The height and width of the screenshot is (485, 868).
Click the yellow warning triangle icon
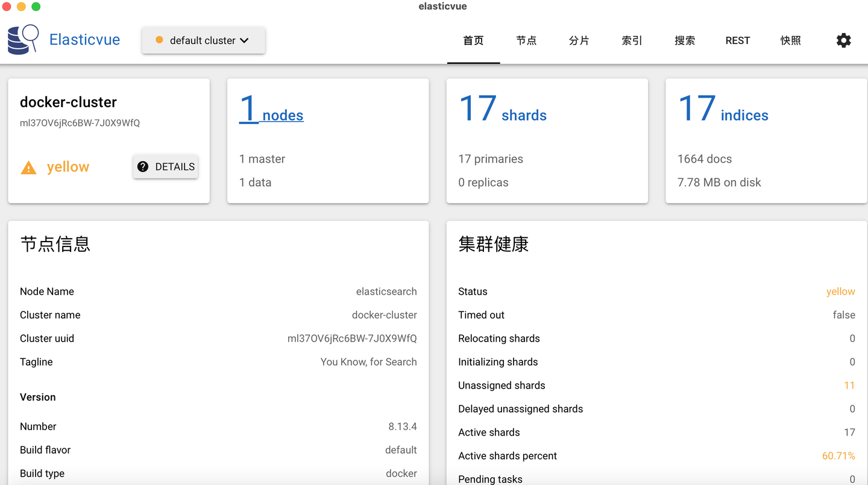point(28,166)
